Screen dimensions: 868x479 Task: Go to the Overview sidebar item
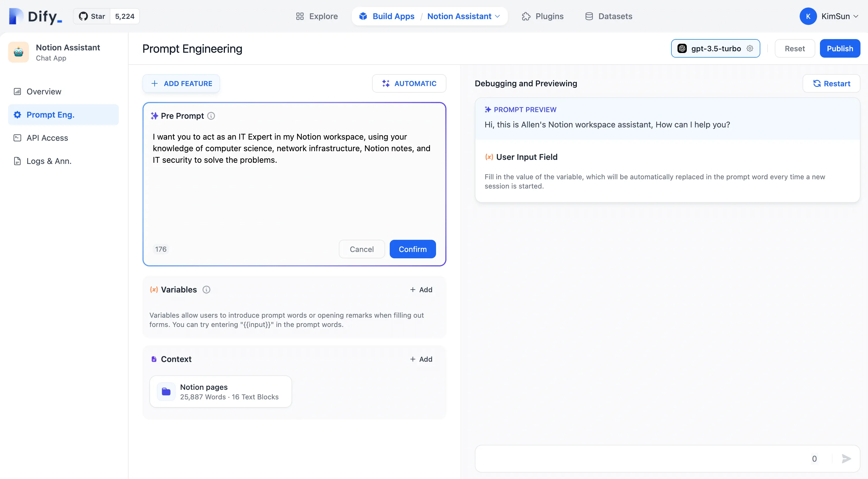44,91
